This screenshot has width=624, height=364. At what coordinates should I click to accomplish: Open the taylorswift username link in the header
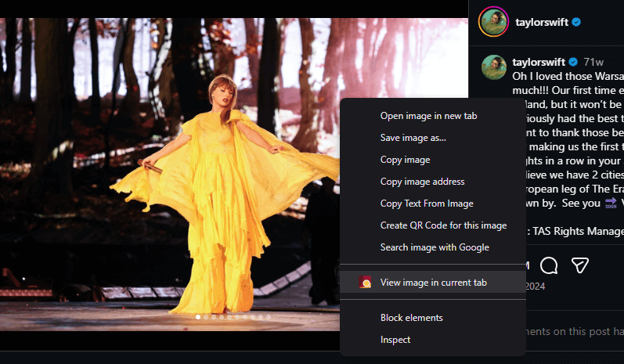(542, 22)
